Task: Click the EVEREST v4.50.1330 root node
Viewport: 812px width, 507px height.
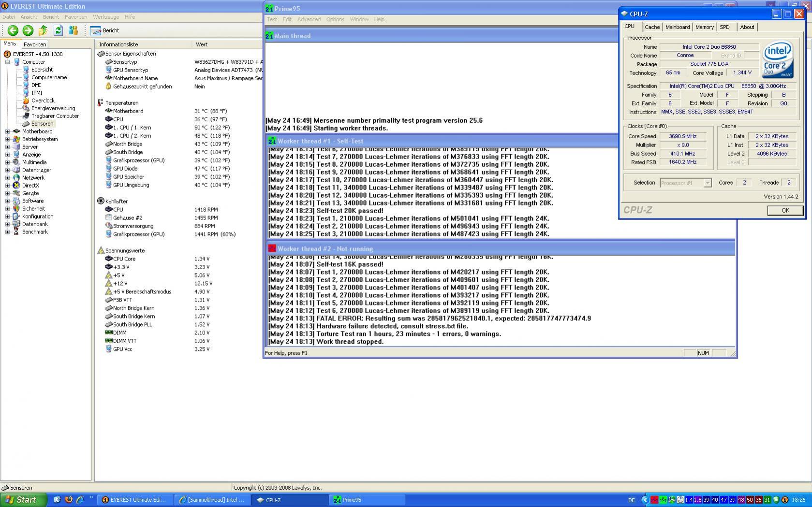Action: 38,54
